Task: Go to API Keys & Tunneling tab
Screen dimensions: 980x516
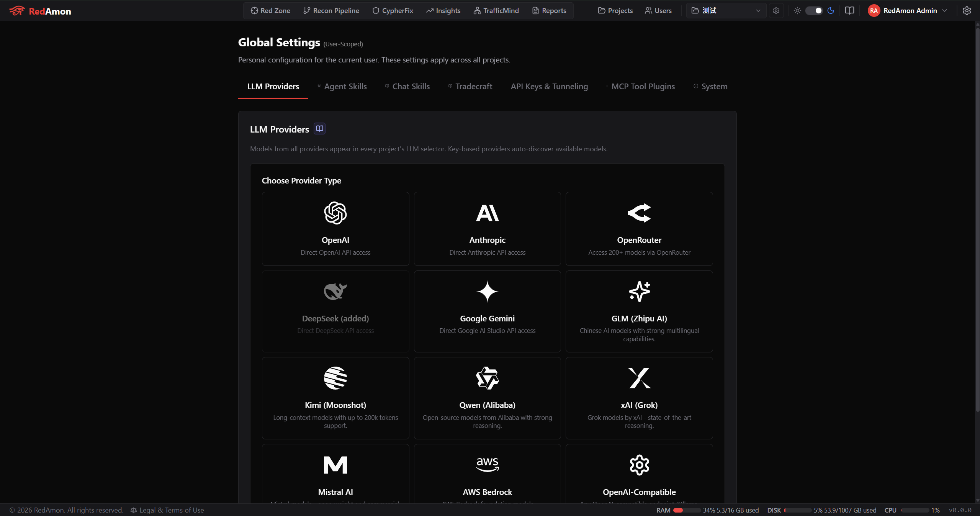Action: pyautogui.click(x=549, y=87)
